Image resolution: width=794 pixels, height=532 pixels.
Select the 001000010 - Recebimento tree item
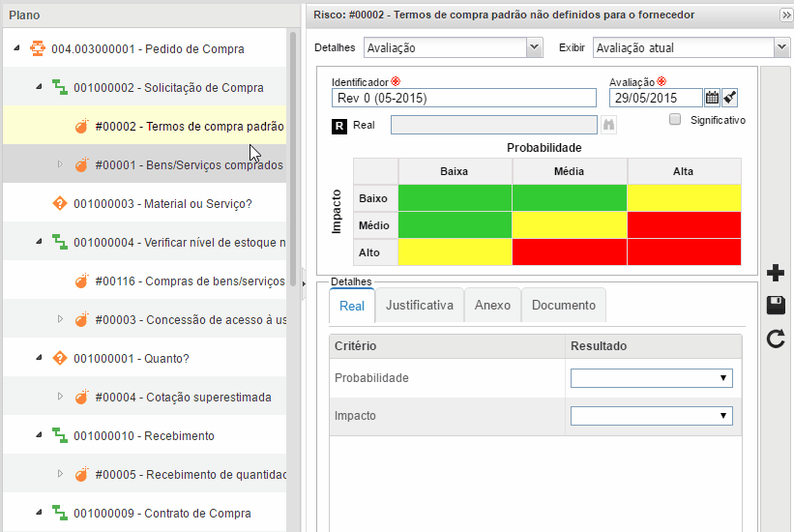tap(144, 435)
